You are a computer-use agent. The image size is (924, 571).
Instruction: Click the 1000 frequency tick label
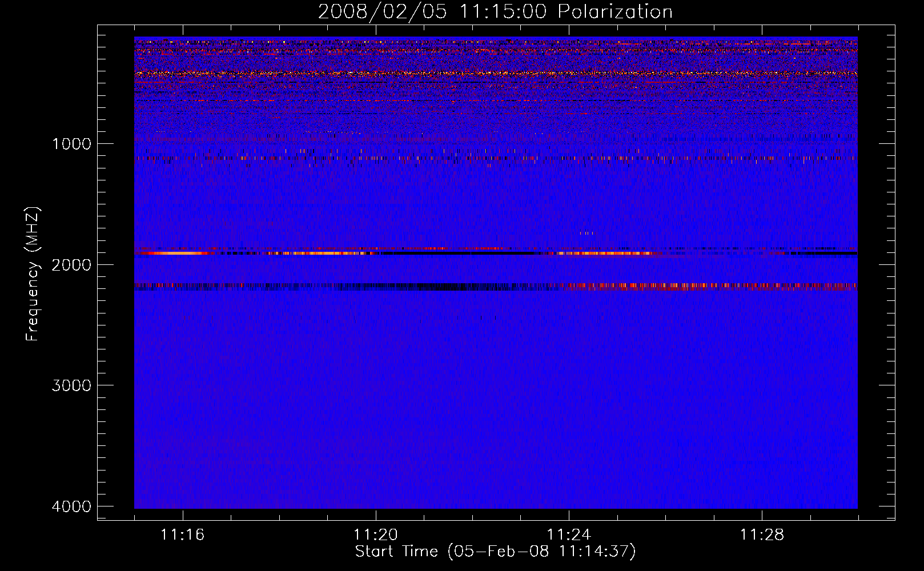tap(71, 144)
